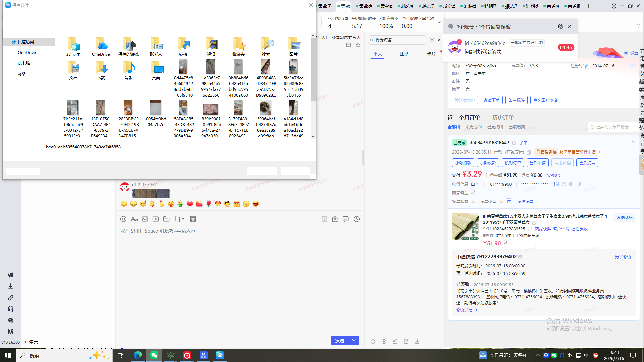Open the screenshot options dropdown arrow
The width and height of the screenshot is (644, 362).
[183, 219]
